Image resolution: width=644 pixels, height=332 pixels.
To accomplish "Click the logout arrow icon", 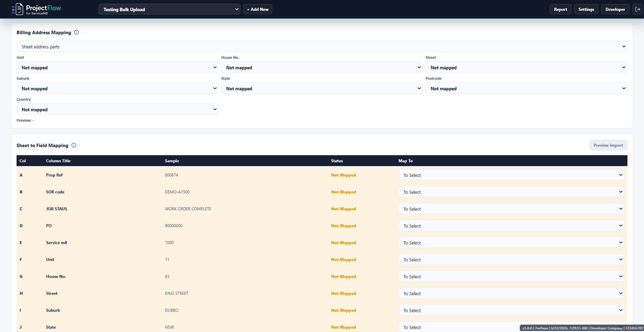I will 638,9.
